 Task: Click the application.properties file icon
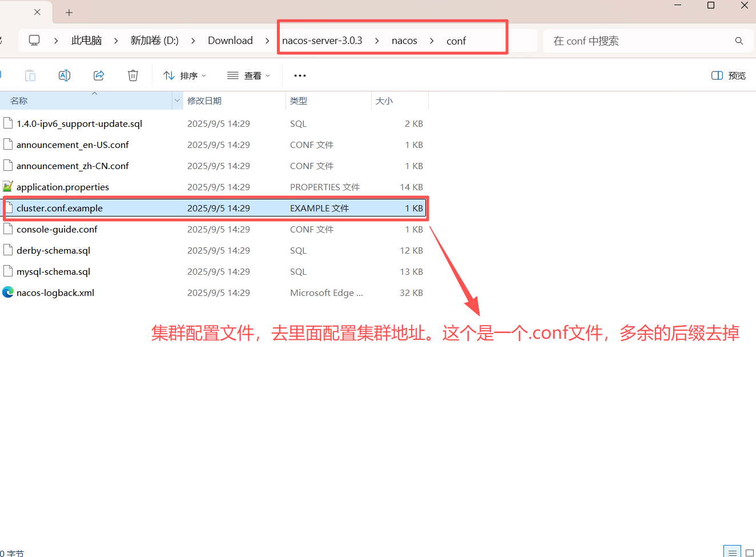coord(8,187)
